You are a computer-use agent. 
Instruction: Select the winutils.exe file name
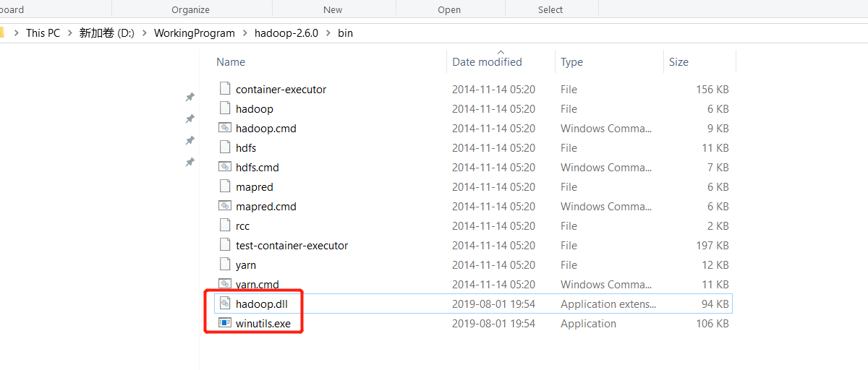263,324
